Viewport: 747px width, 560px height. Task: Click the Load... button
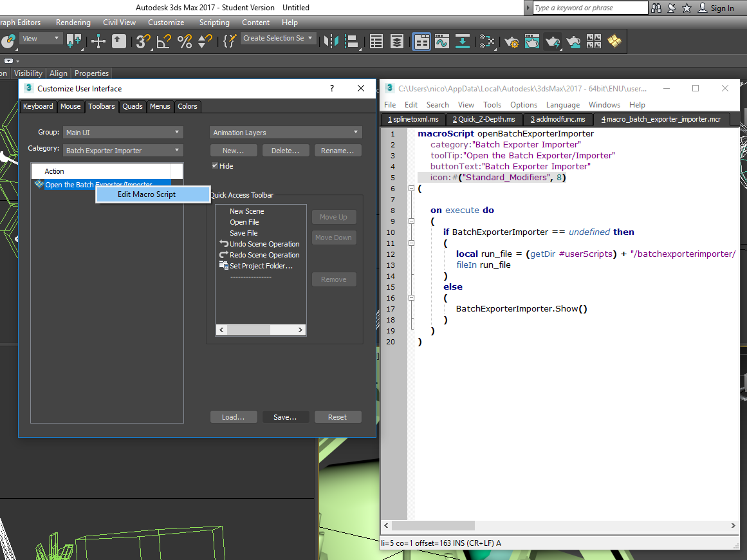click(234, 417)
